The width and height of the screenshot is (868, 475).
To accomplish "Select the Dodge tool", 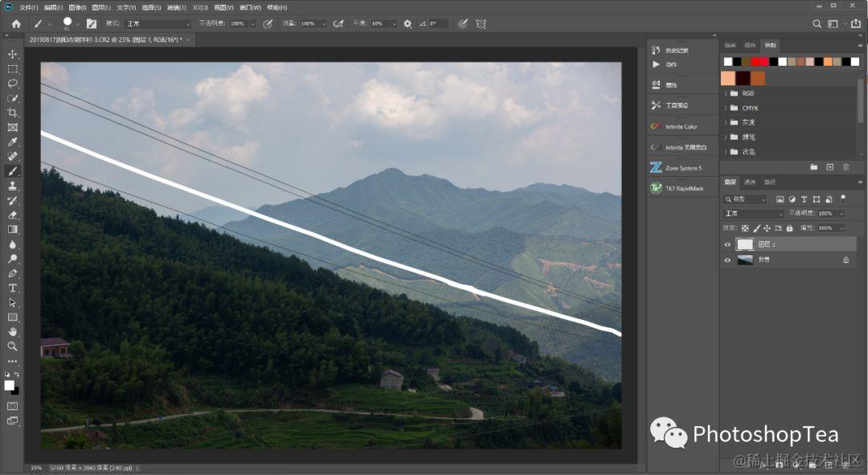I will point(12,259).
